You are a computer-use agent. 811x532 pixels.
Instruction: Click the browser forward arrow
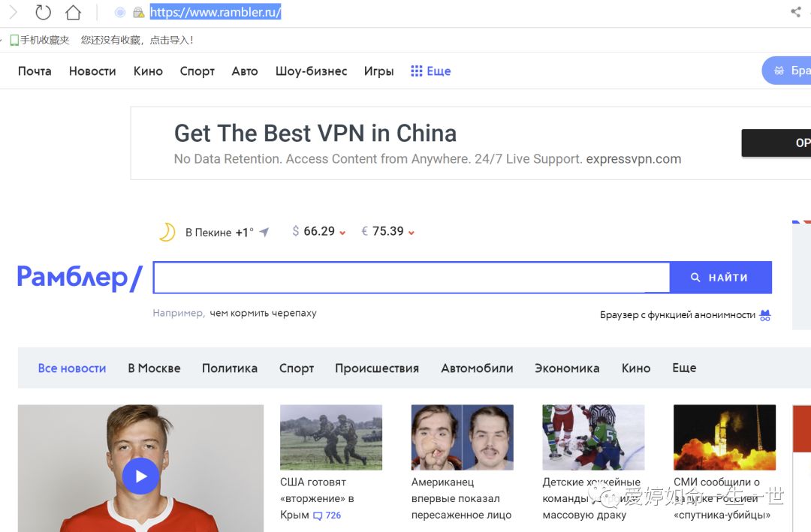13,12
